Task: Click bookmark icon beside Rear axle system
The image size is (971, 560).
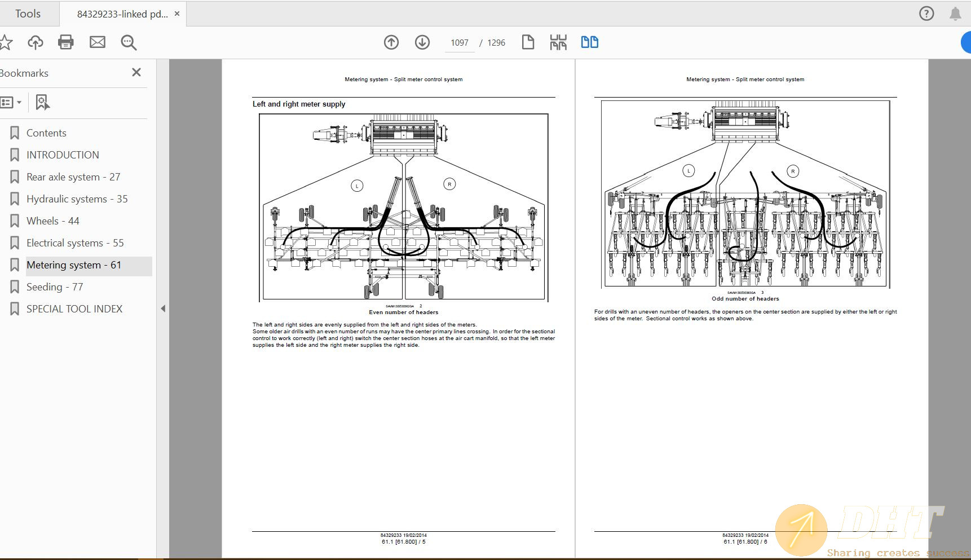Action: point(15,177)
